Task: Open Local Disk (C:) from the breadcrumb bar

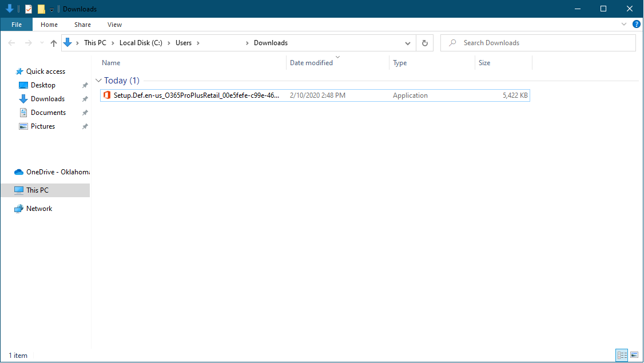Action: 140,42
